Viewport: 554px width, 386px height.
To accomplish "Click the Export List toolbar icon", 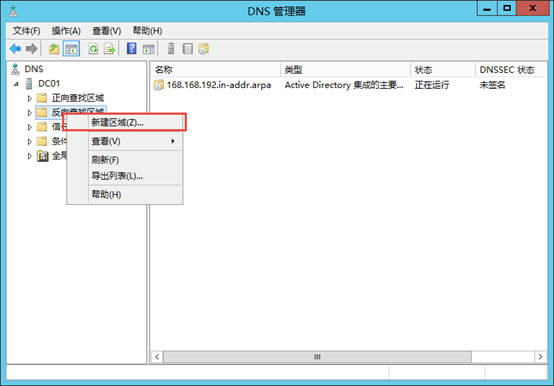I will 110,49.
